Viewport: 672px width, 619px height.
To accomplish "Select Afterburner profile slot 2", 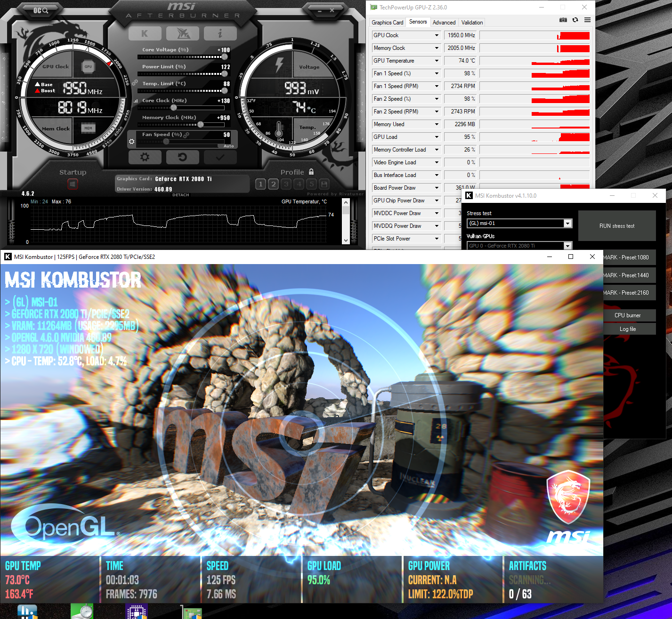I will click(x=273, y=184).
